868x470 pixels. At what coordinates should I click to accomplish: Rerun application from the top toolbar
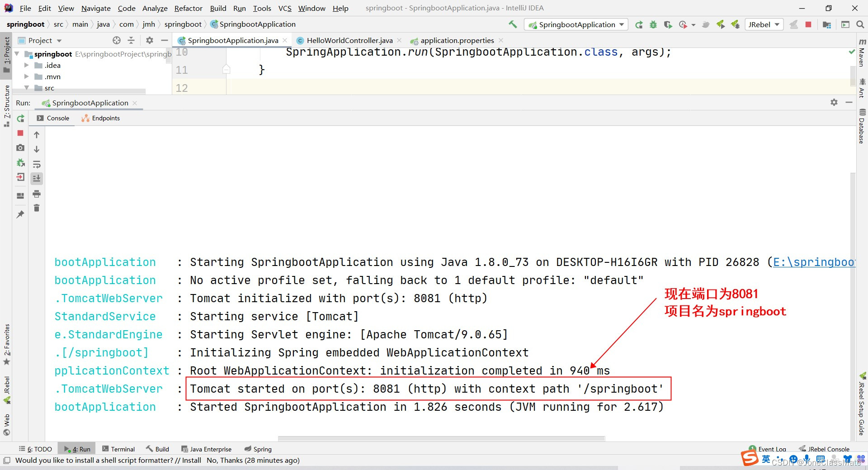click(639, 25)
